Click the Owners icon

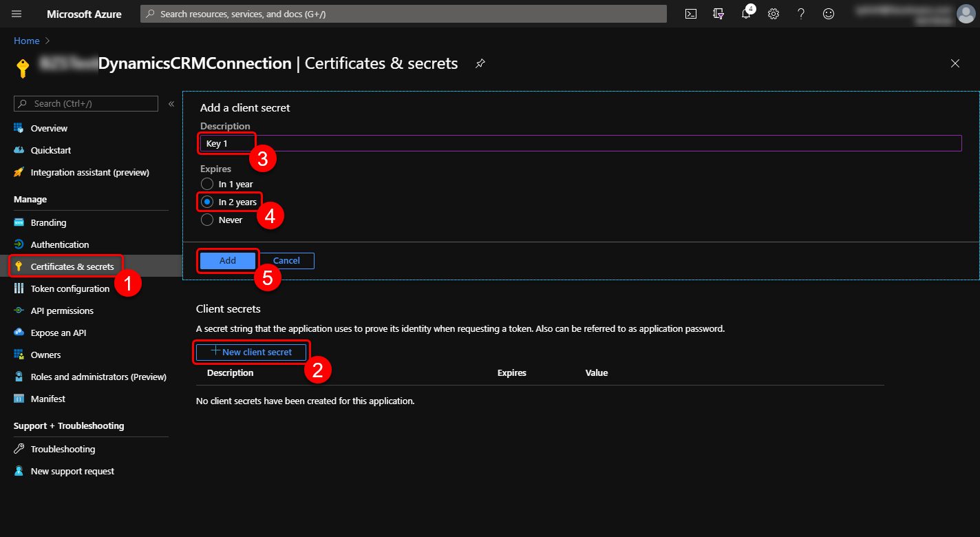tap(19, 355)
